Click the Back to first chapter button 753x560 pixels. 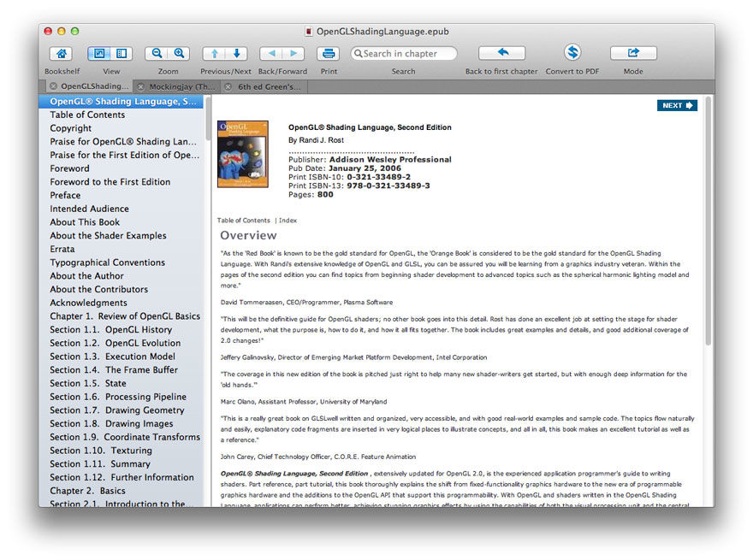click(501, 53)
